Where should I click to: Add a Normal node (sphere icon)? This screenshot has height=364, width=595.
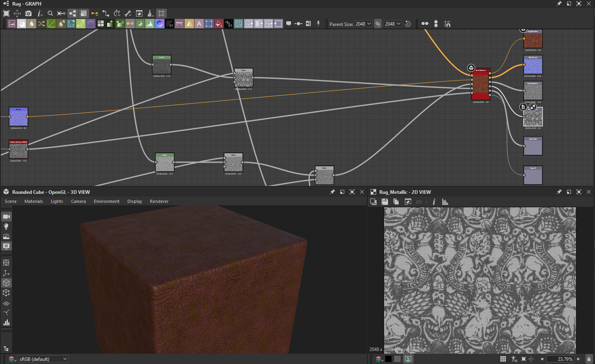click(x=91, y=24)
